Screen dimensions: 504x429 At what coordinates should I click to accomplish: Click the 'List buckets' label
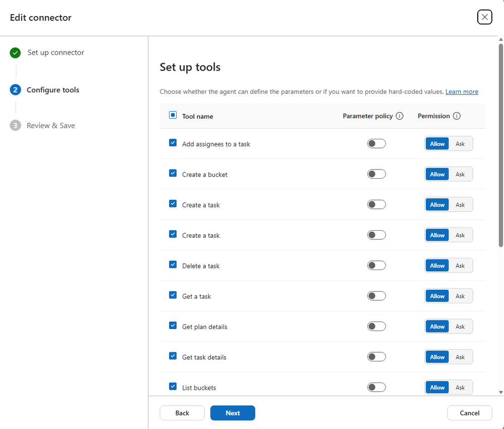click(199, 388)
